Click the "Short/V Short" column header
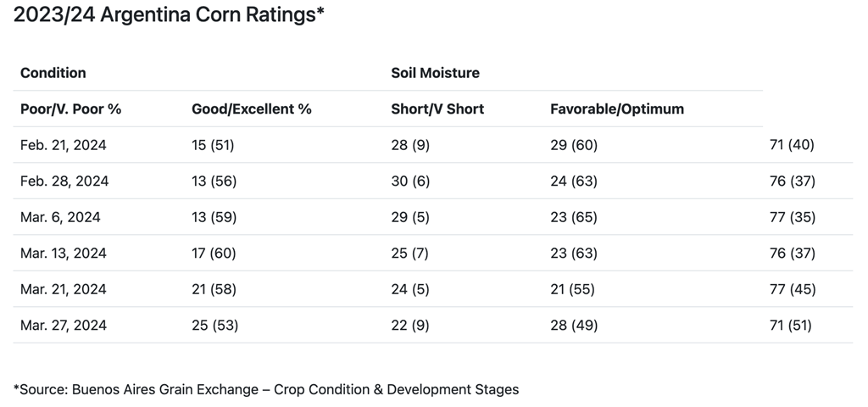This screenshot has width=868, height=407. pyautogui.click(x=437, y=109)
